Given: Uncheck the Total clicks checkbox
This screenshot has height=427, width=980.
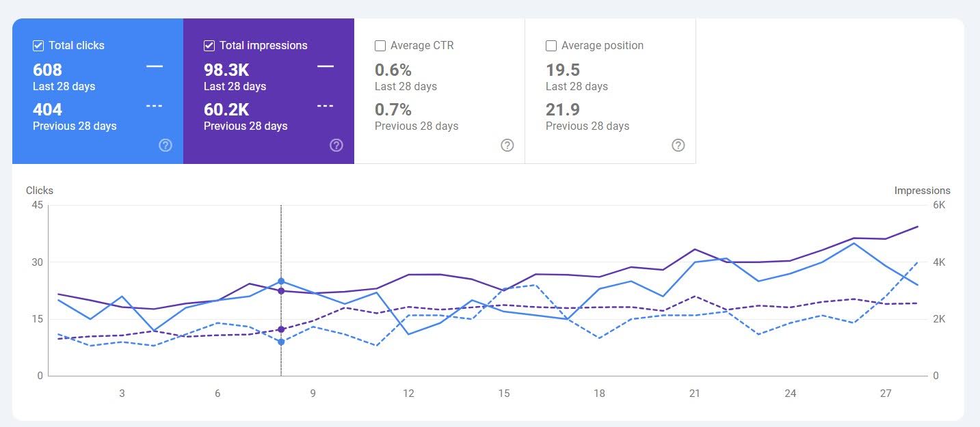Looking at the screenshot, I should click(x=38, y=46).
